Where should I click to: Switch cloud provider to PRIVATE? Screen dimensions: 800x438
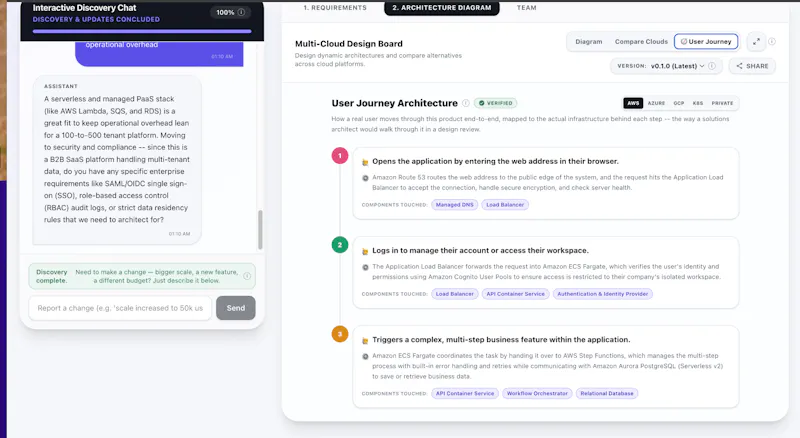click(722, 103)
